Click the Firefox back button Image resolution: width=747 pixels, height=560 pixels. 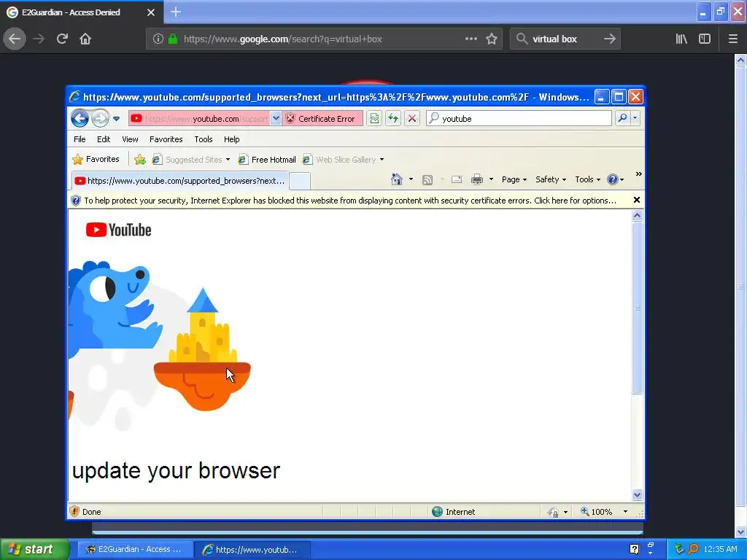pos(15,39)
